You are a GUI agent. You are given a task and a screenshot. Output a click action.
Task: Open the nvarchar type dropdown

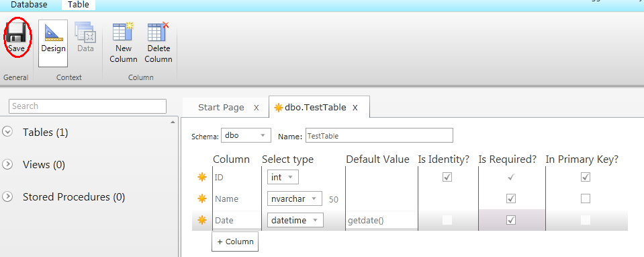coord(295,199)
